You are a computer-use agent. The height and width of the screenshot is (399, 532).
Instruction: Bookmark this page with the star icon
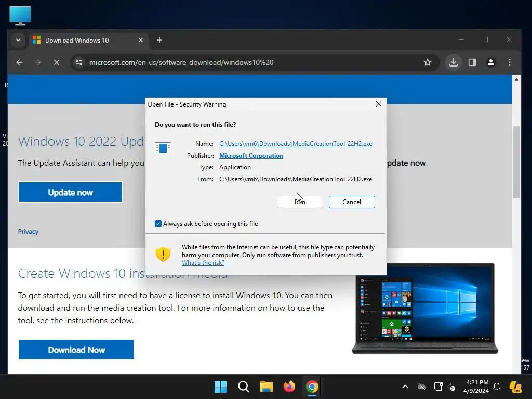click(x=428, y=62)
